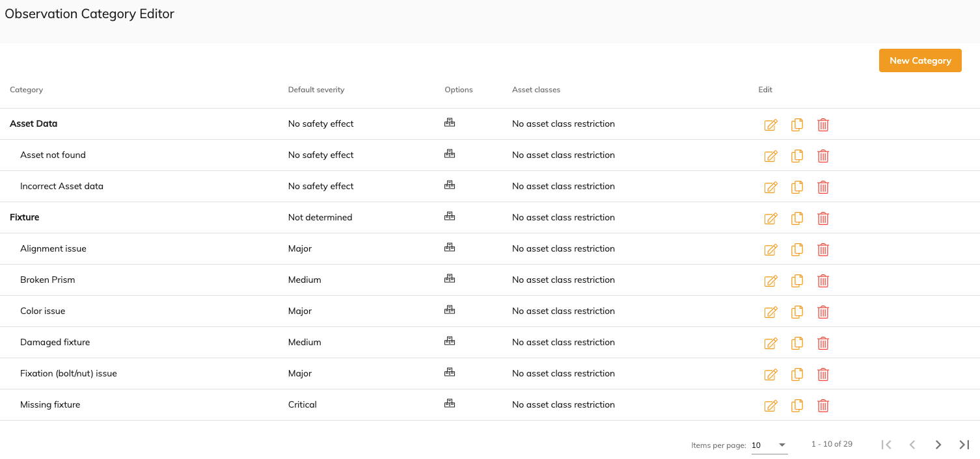
Task: Delete the Broken Prism category
Action: click(823, 281)
